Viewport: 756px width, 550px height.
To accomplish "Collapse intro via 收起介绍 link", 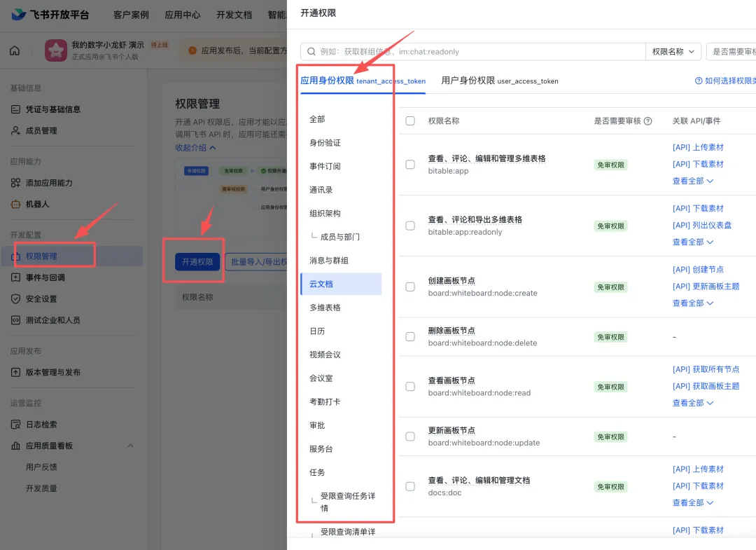I will pyautogui.click(x=195, y=148).
